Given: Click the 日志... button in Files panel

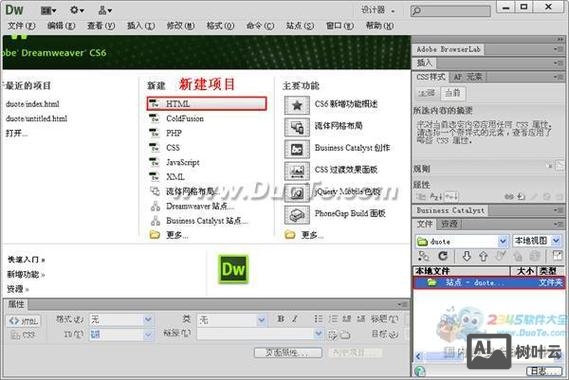Looking at the screenshot, I should [x=545, y=371].
